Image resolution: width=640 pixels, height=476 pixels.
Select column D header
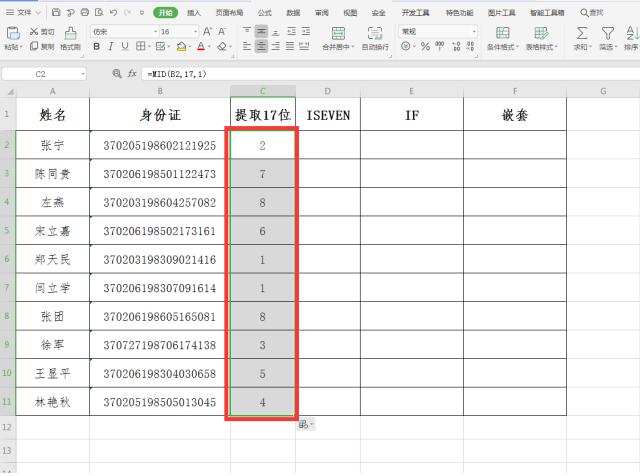328,91
